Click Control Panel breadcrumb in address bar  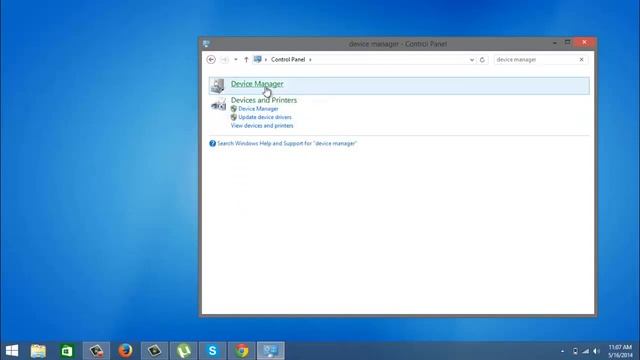coord(288,60)
